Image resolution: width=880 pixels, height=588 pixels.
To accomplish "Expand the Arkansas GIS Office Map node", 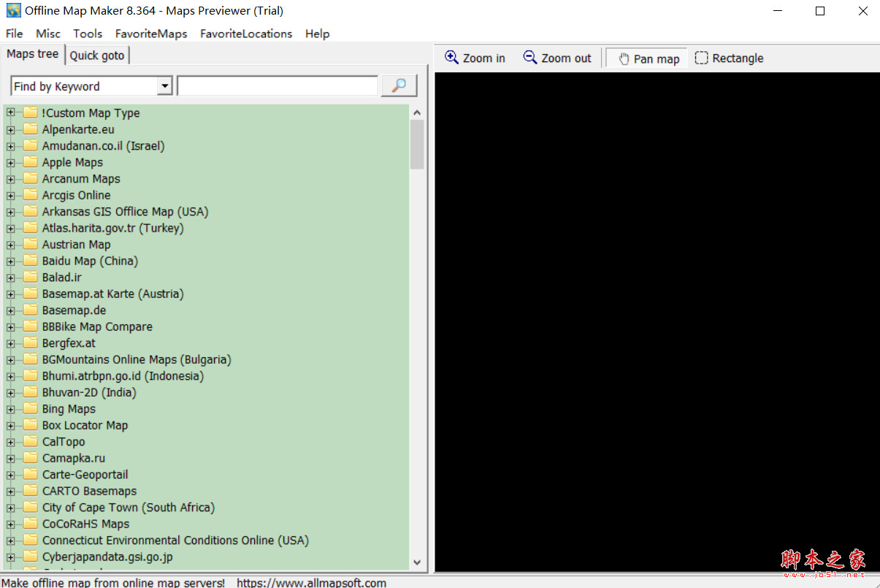I will [10, 212].
